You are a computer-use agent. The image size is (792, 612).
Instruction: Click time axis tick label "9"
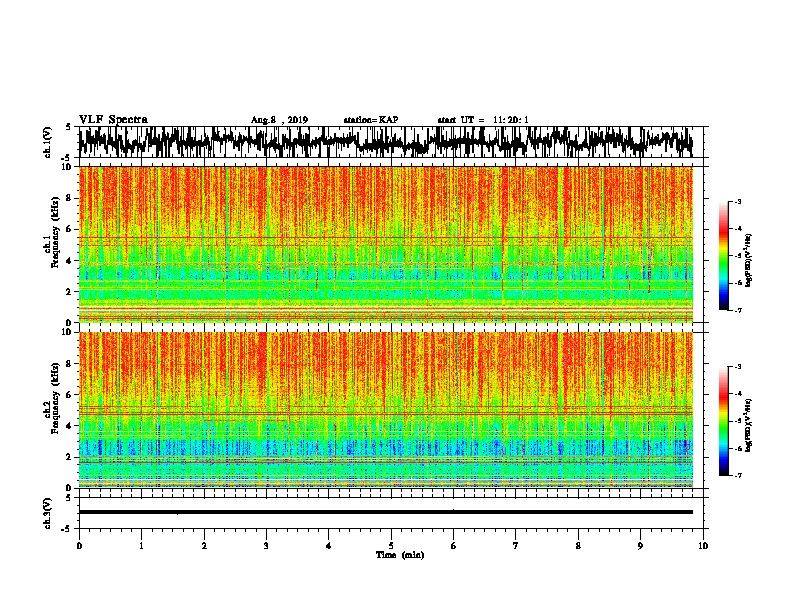(x=640, y=546)
